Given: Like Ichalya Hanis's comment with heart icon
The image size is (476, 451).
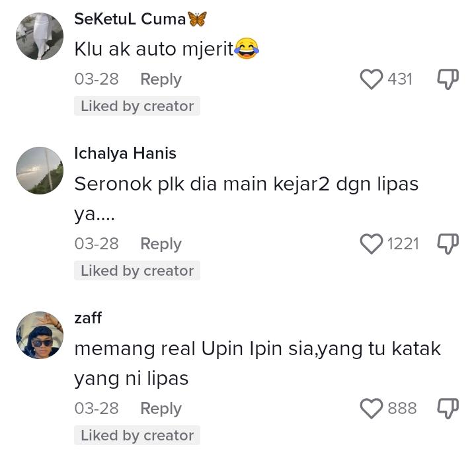Looking at the screenshot, I should click(x=372, y=244).
